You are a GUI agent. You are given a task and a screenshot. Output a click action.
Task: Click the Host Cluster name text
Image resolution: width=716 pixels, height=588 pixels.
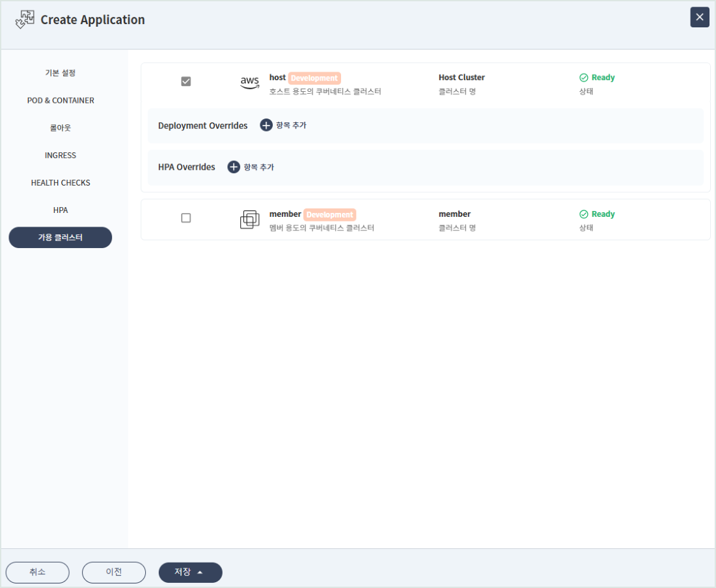[461, 77]
